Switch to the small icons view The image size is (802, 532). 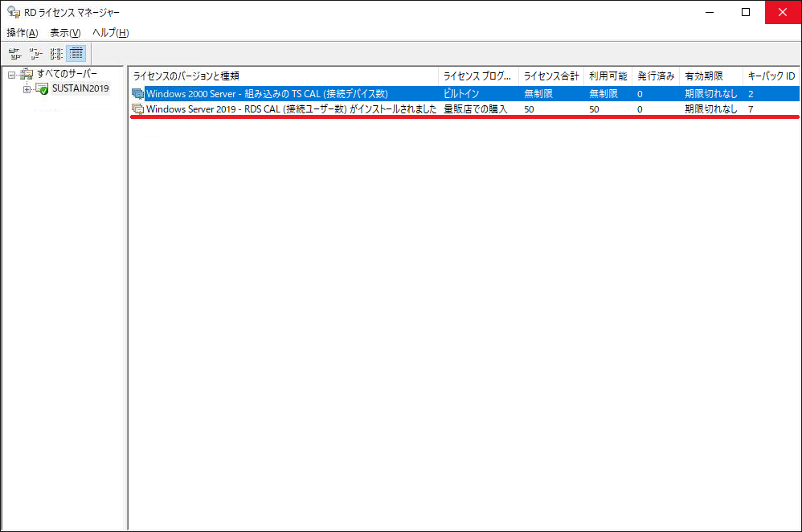click(x=36, y=53)
